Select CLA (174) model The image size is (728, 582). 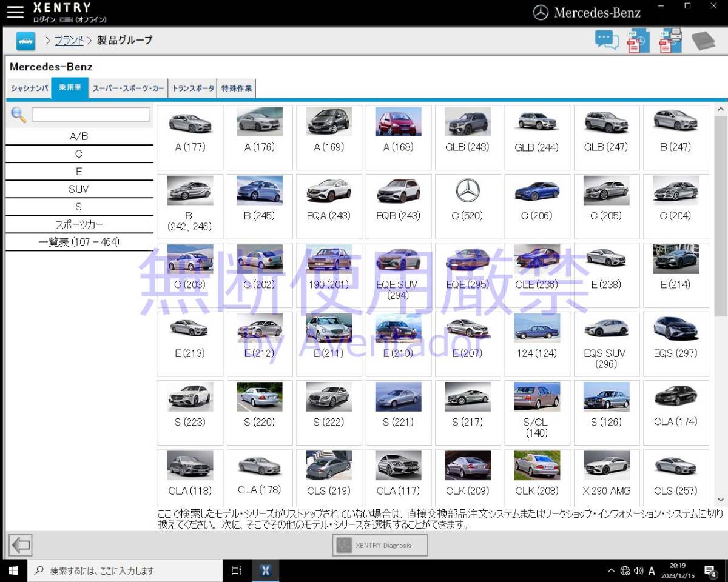click(x=676, y=413)
